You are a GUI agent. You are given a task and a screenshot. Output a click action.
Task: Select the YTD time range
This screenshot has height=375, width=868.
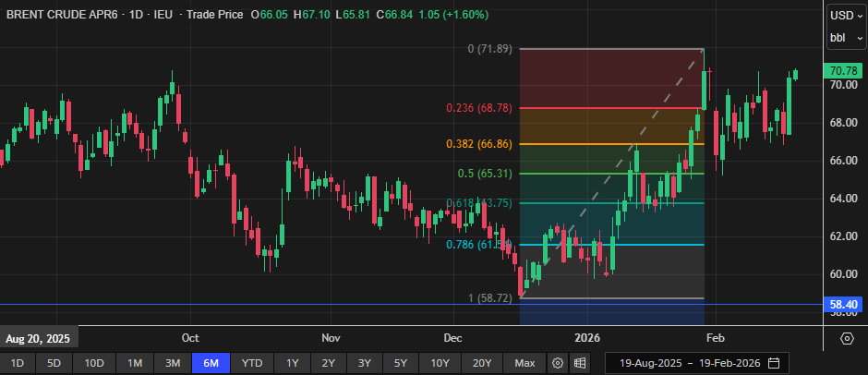(251, 363)
